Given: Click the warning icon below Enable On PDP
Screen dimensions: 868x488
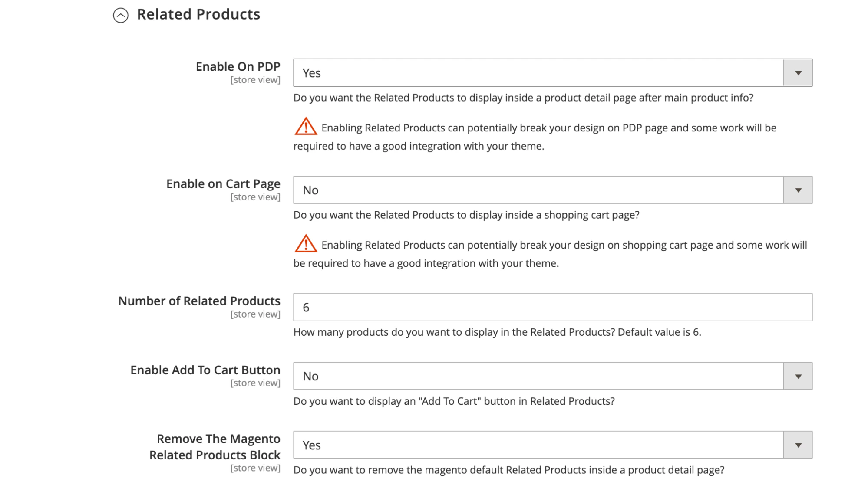Looking at the screenshot, I should (305, 126).
